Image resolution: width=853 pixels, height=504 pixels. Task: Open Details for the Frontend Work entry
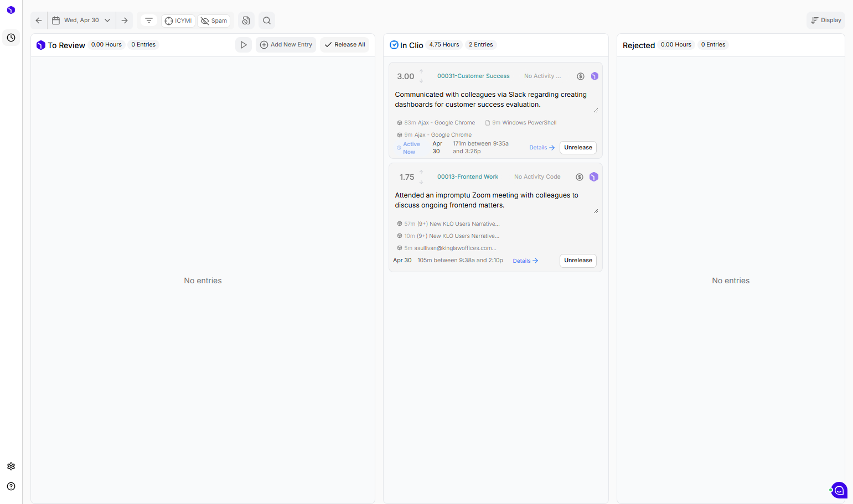pos(525,261)
